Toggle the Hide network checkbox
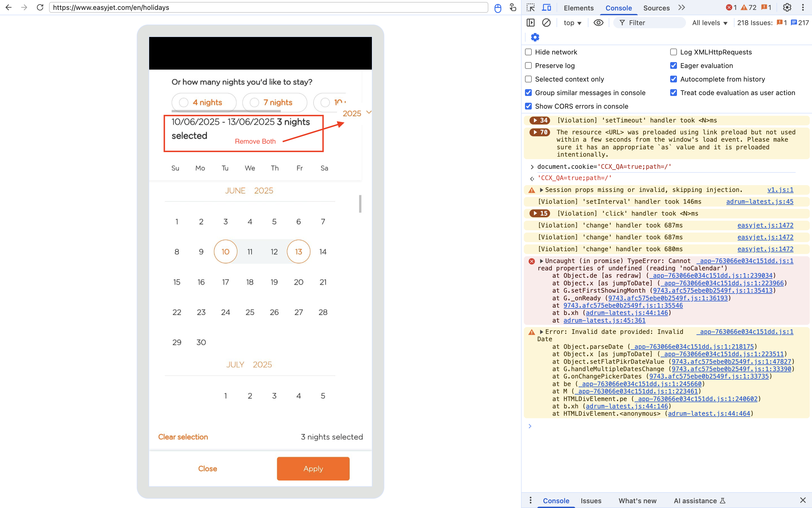 click(x=528, y=52)
